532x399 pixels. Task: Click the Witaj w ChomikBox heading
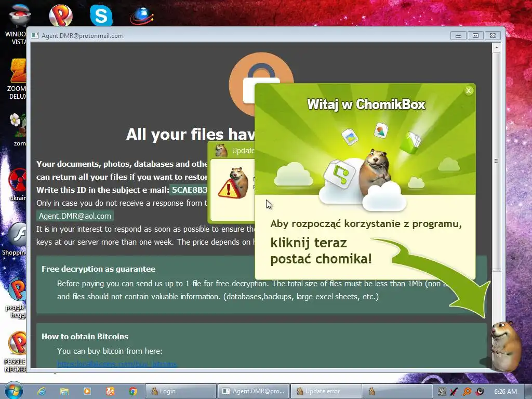coord(366,104)
